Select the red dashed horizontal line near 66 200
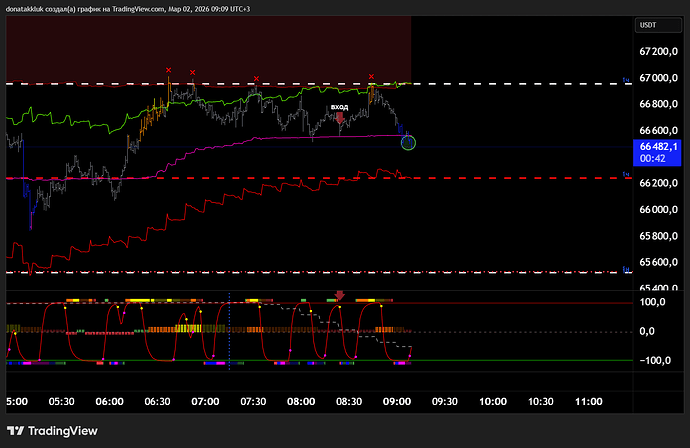Viewport: 690px width, 448px height. coord(500,178)
